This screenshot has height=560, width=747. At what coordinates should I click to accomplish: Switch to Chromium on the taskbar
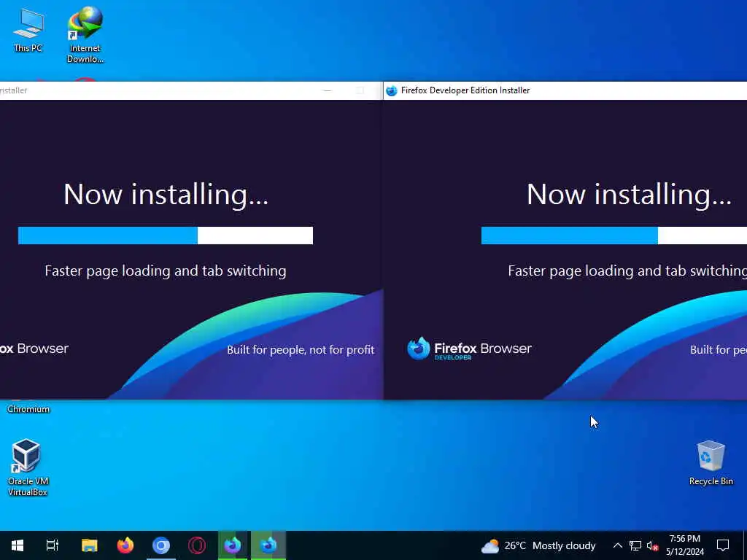[161, 545]
